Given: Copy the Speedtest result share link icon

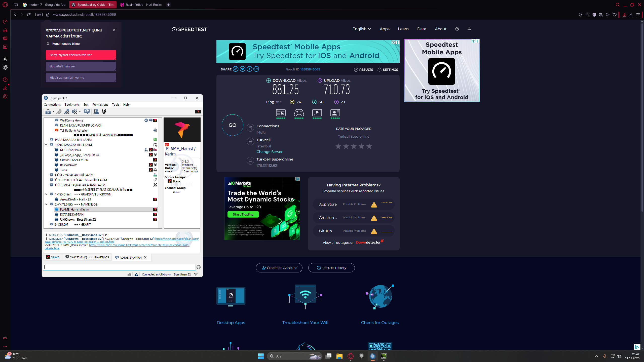Looking at the screenshot, I should [236, 69].
